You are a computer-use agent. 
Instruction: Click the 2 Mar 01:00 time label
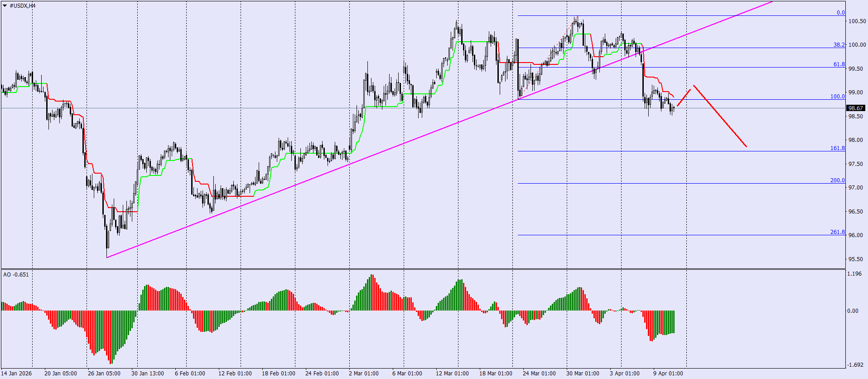[364, 374]
